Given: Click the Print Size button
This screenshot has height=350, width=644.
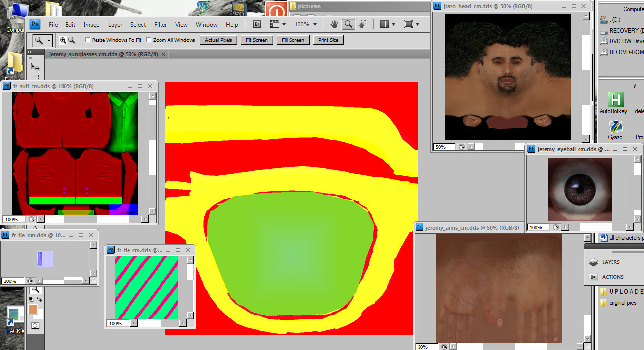Looking at the screenshot, I should tap(328, 40).
